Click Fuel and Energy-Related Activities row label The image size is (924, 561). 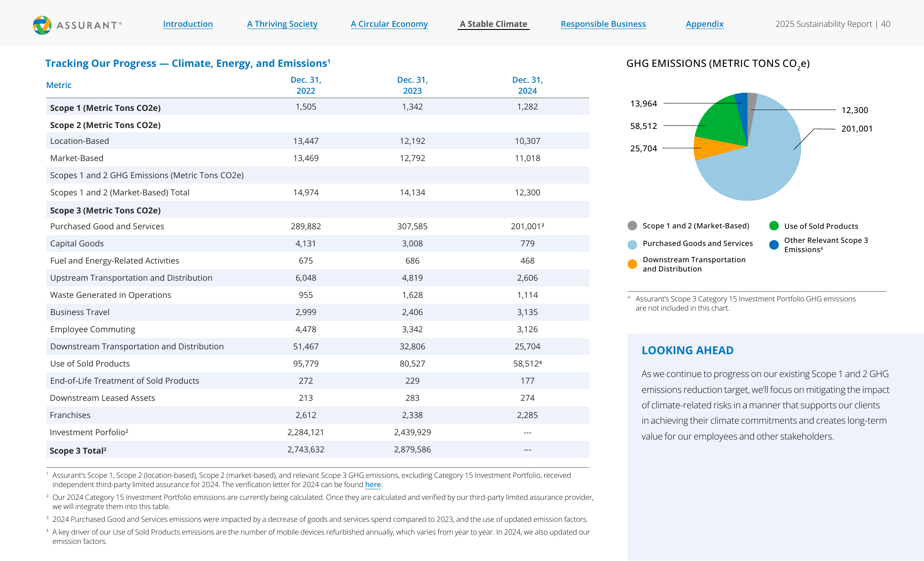[x=114, y=260]
